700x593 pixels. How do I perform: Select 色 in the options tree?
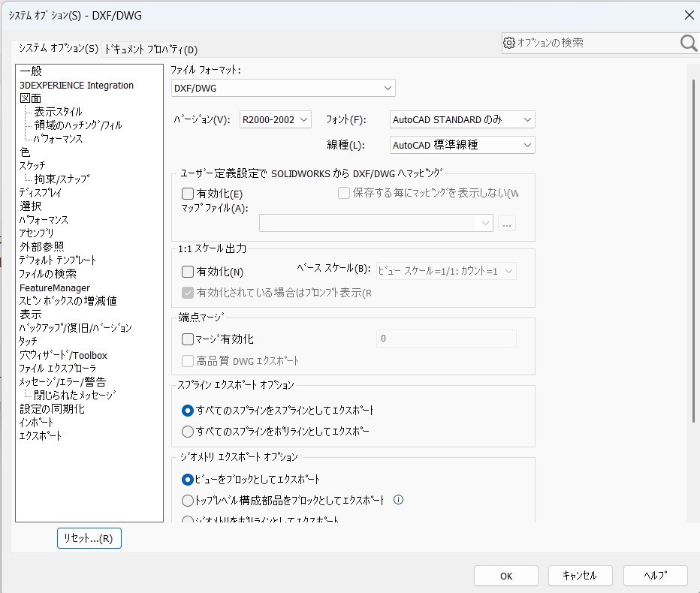[x=25, y=152]
